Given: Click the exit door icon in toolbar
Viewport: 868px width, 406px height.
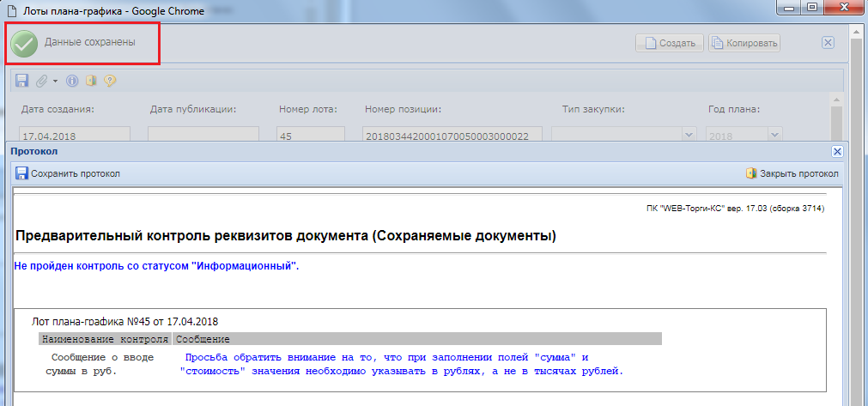Looking at the screenshot, I should 91,81.
